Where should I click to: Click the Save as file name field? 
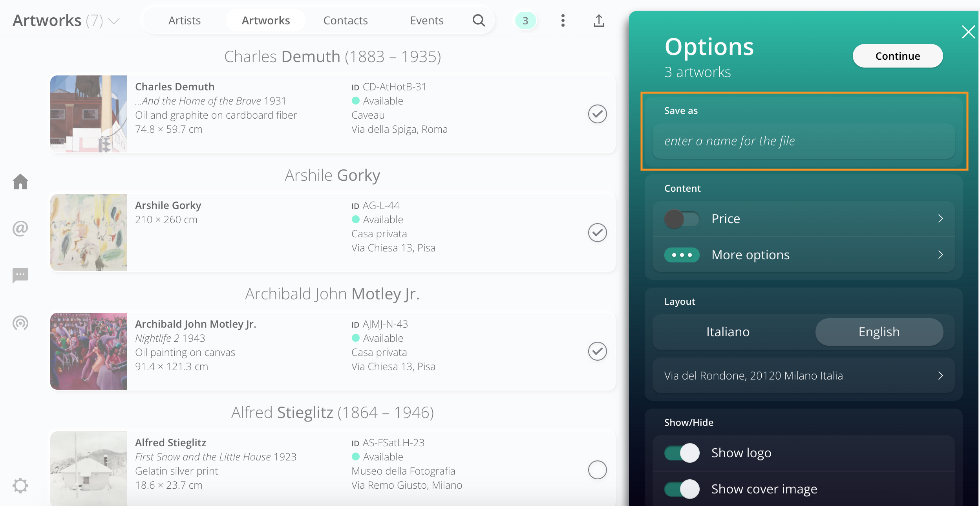click(803, 141)
